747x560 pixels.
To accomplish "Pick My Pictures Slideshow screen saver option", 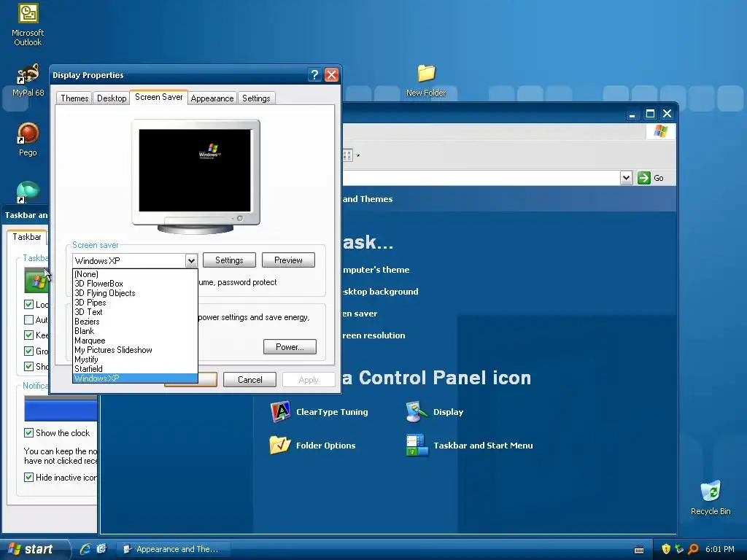I will point(135,350).
